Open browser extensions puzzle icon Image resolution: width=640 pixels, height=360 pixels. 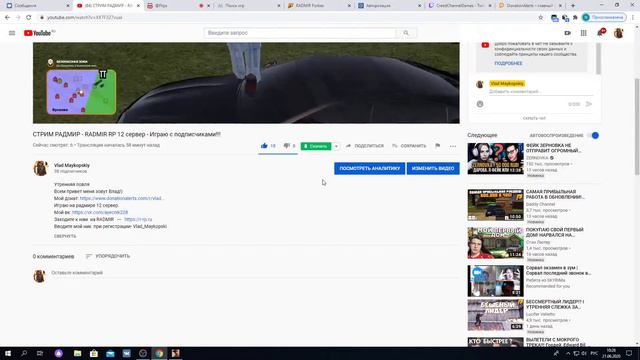pos(575,18)
